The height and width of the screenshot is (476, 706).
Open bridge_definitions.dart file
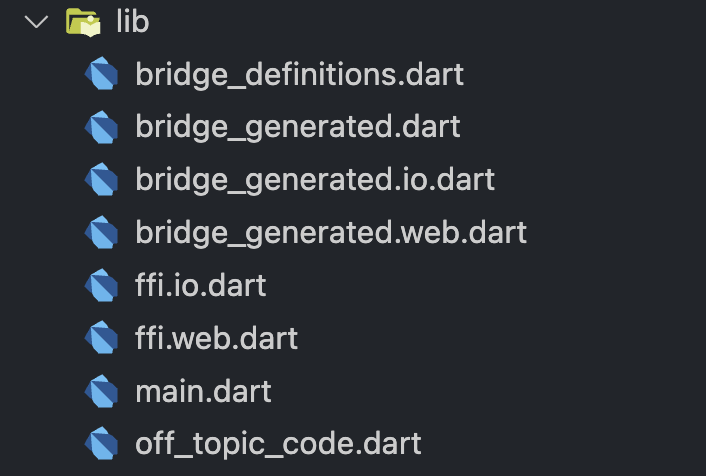coord(299,74)
